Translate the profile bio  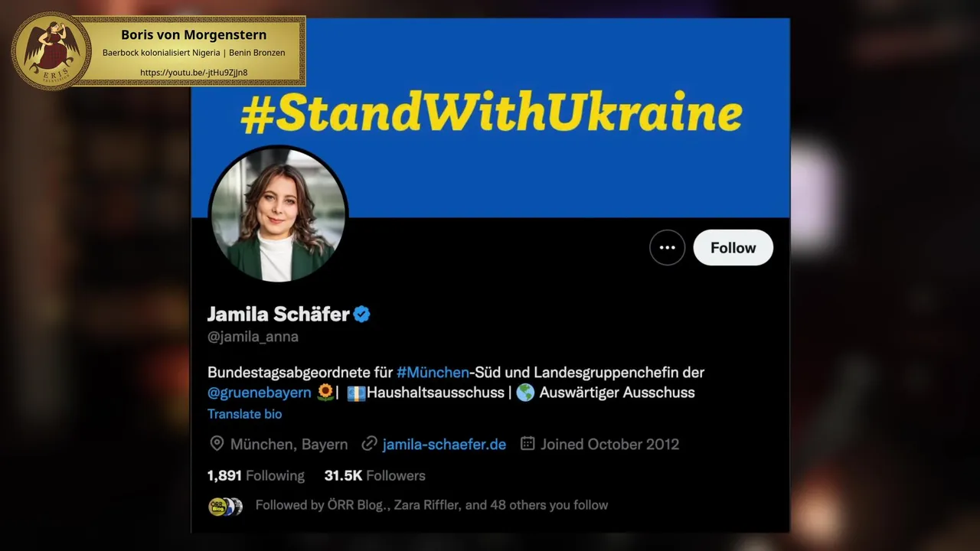click(x=244, y=414)
